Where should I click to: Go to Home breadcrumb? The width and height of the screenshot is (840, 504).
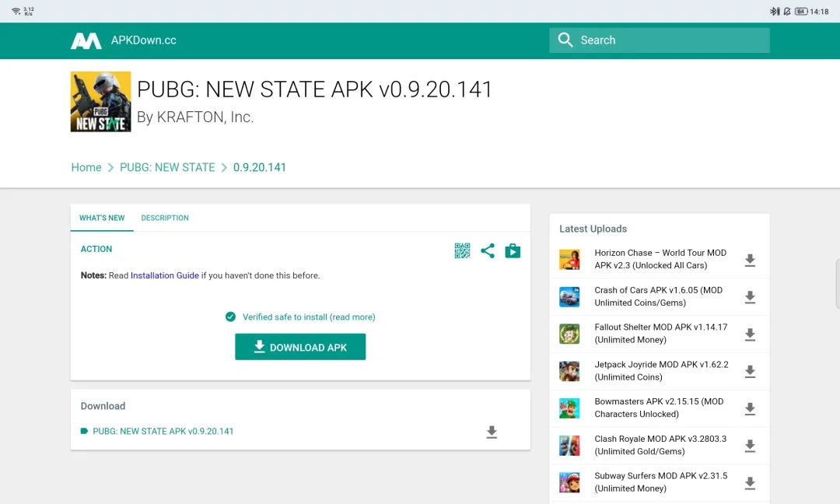[x=86, y=167]
